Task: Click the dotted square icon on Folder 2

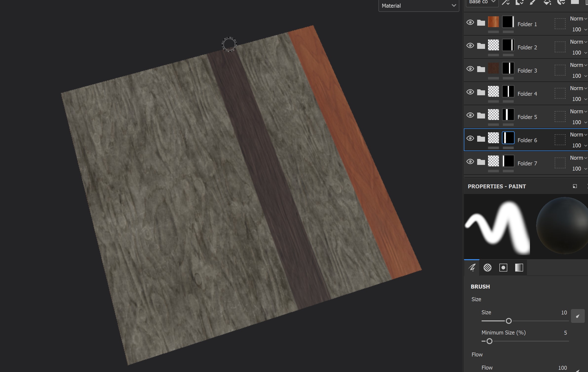Action: click(560, 47)
